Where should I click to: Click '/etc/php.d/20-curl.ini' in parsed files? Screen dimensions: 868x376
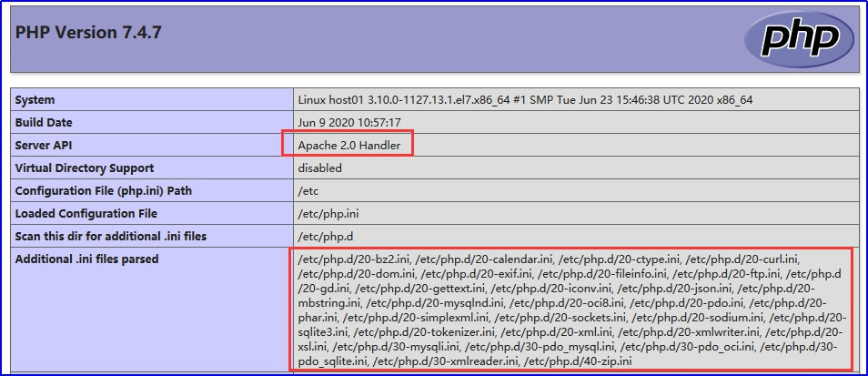click(743, 259)
